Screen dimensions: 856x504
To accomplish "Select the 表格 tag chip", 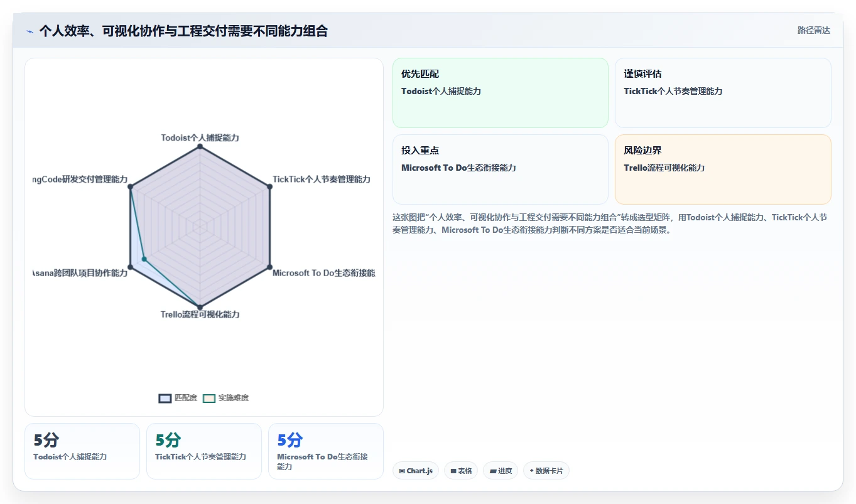I will [x=461, y=471].
